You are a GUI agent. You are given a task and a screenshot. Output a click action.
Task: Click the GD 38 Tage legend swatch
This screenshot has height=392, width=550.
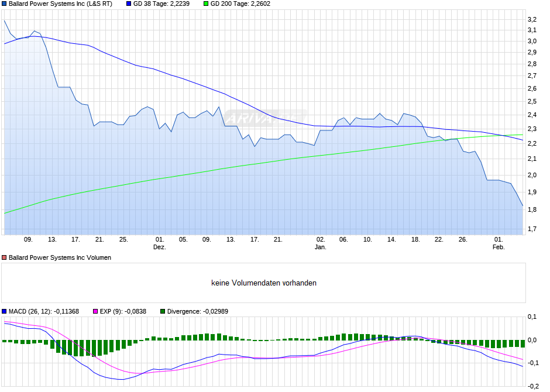pos(129,4)
